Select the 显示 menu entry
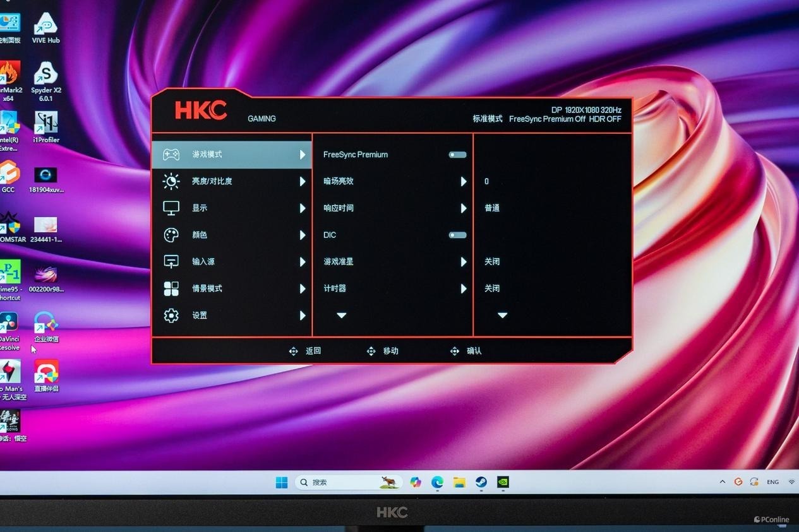Screen dimensions: 799x532 [232, 208]
